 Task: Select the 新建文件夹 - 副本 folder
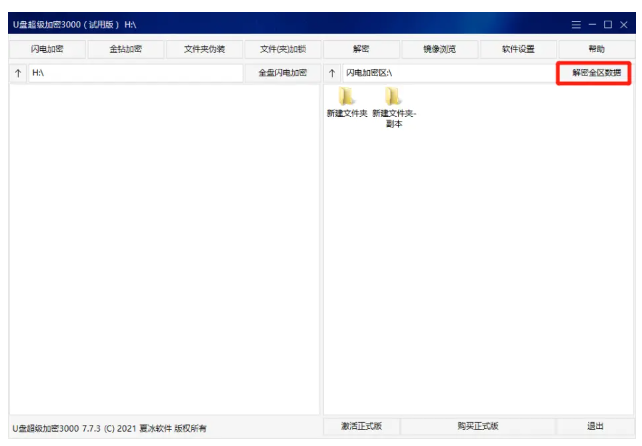tap(393, 97)
